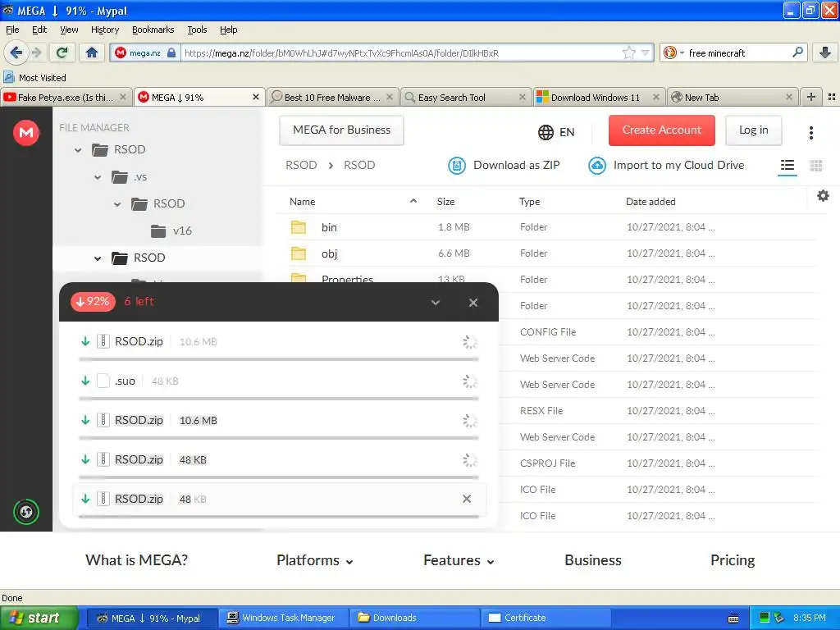Switch to grid view icon

tap(816, 166)
